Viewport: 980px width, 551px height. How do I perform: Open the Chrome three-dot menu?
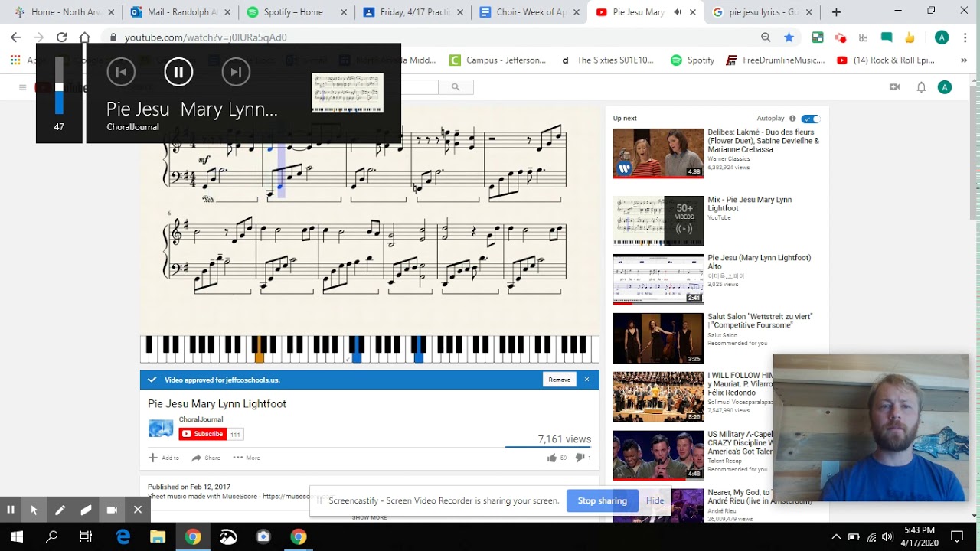click(x=965, y=37)
